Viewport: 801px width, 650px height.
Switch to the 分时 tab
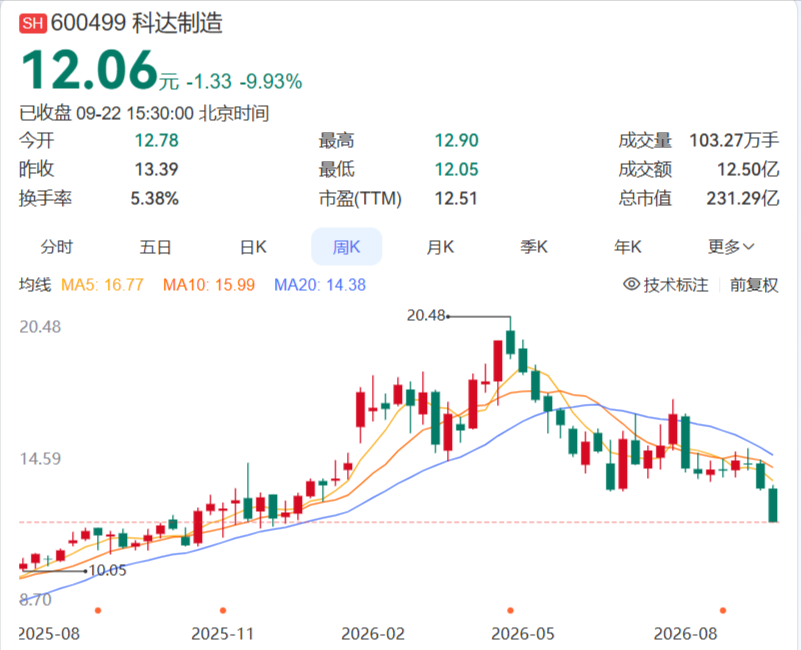(57, 247)
